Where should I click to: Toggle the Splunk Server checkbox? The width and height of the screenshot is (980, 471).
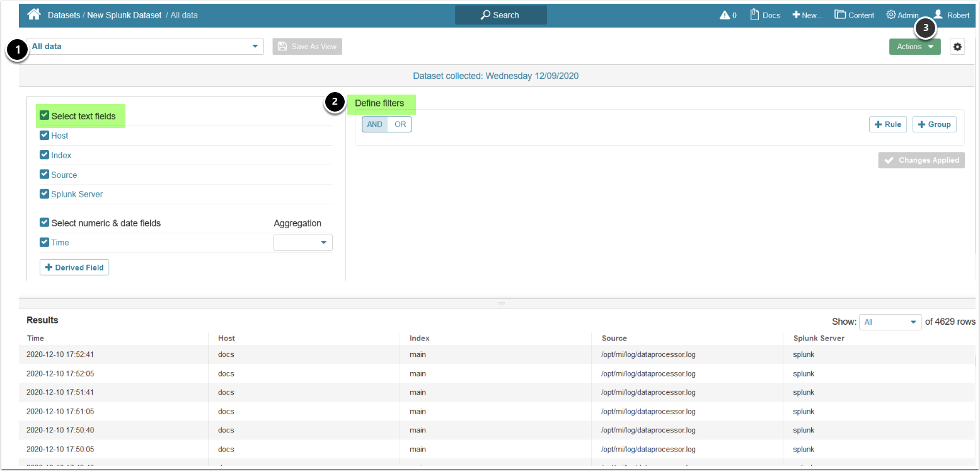(44, 194)
